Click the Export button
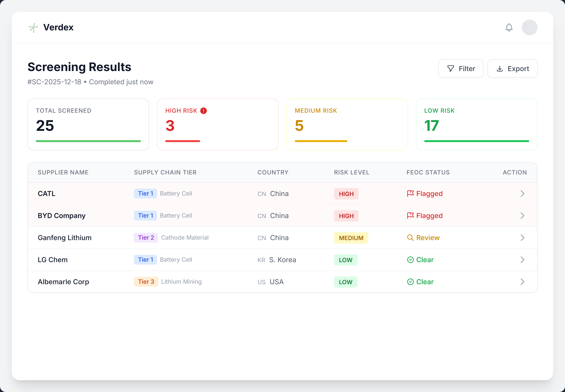This screenshot has width=565, height=392. [512, 69]
